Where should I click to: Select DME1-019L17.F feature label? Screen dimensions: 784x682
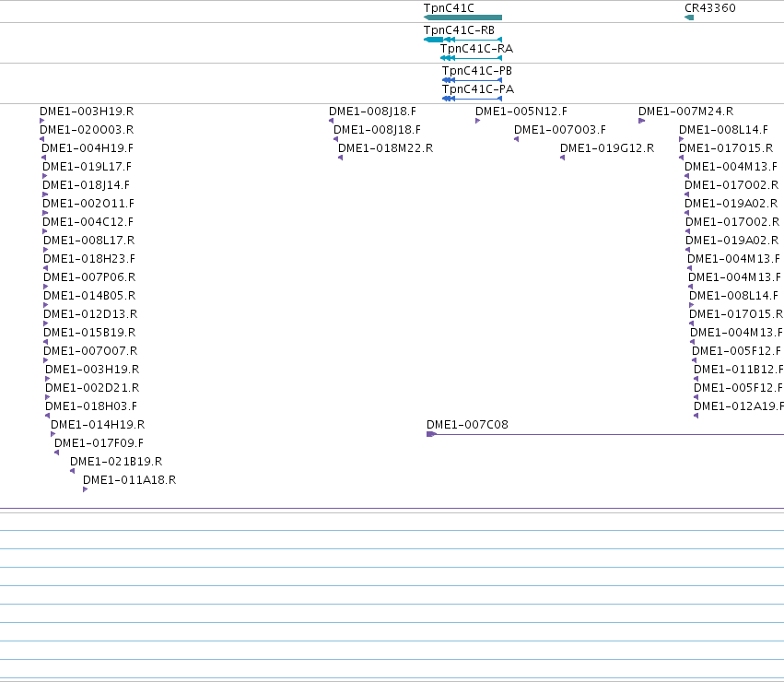click(x=87, y=167)
